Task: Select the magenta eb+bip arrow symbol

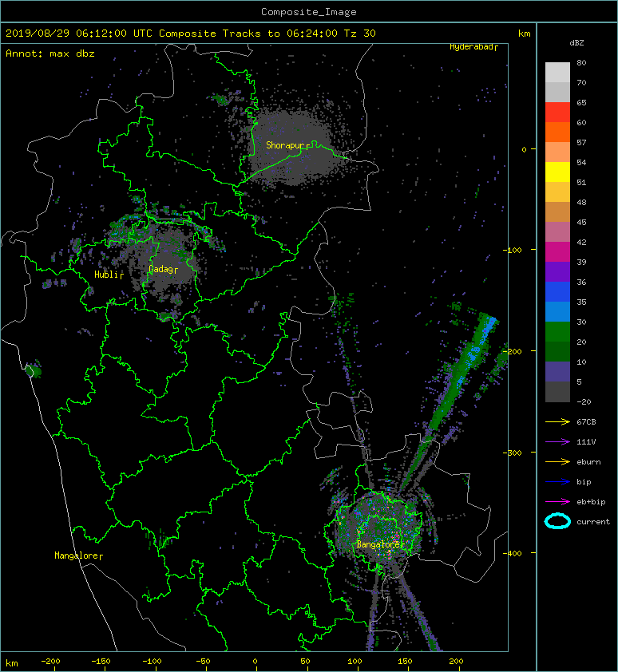Action: click(557, 502)
